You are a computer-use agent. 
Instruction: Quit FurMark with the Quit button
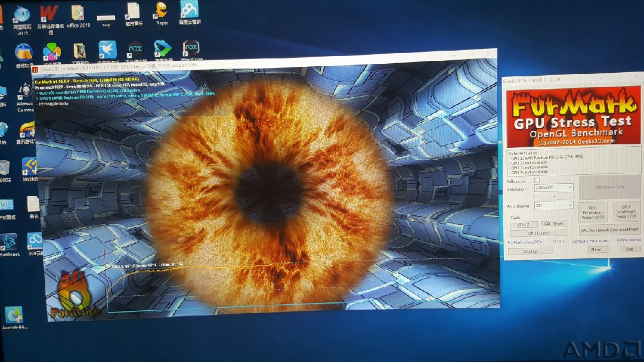[x=630, y=249]
